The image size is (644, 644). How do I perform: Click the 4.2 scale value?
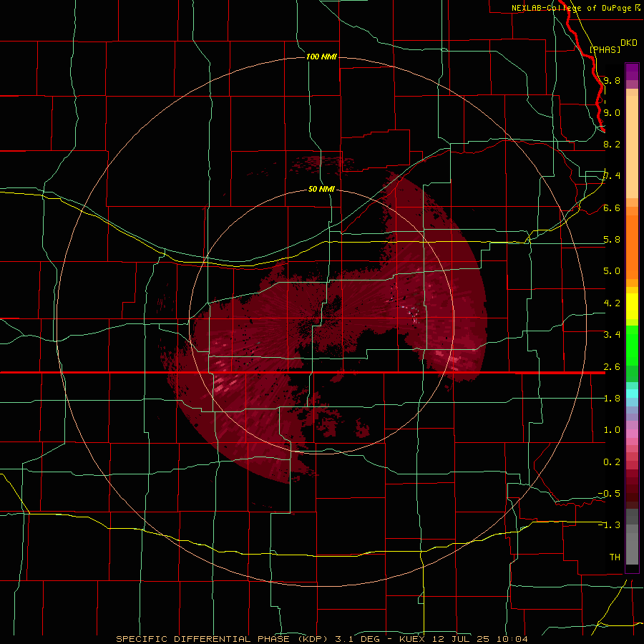[612, 303]
